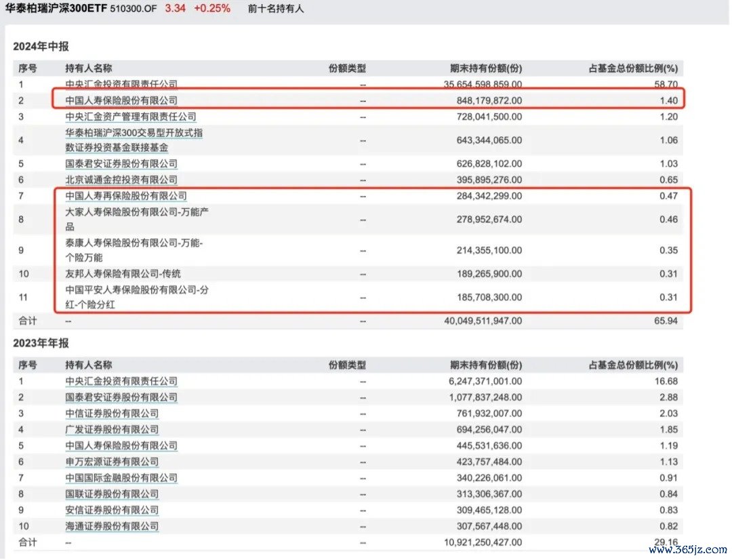Click percentage 0.65 for 北京诚通金控
Screen dimensions: 732x560
669,180
